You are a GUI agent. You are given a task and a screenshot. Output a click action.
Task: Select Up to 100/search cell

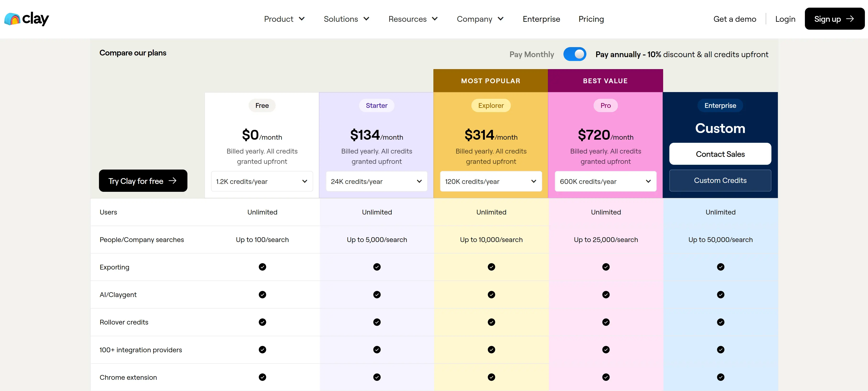tap(262, 240)
